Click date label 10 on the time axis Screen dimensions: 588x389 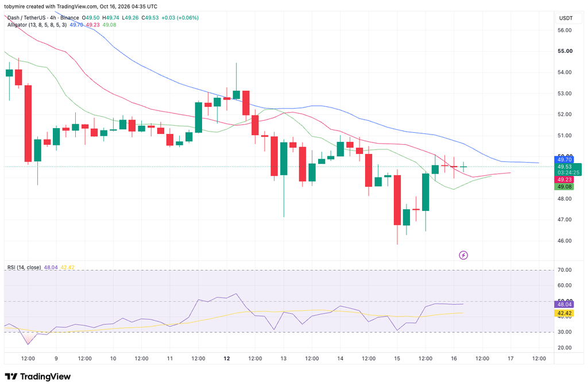(113, 359)
